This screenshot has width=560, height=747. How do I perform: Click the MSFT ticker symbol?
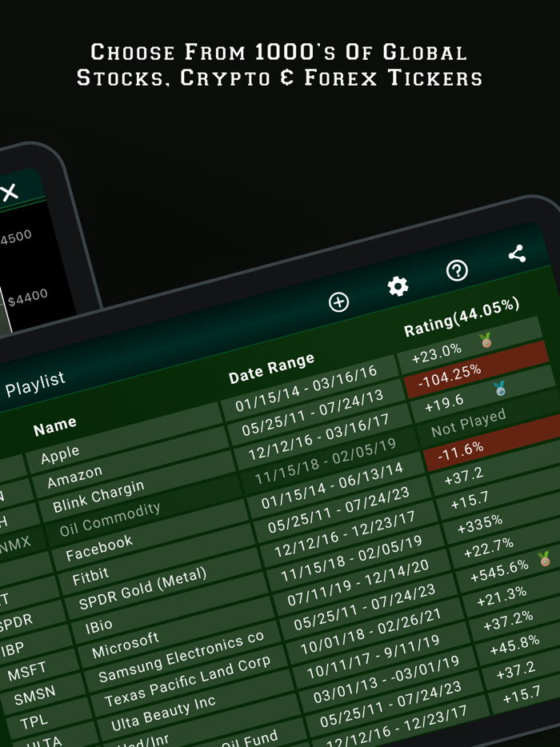27,671
